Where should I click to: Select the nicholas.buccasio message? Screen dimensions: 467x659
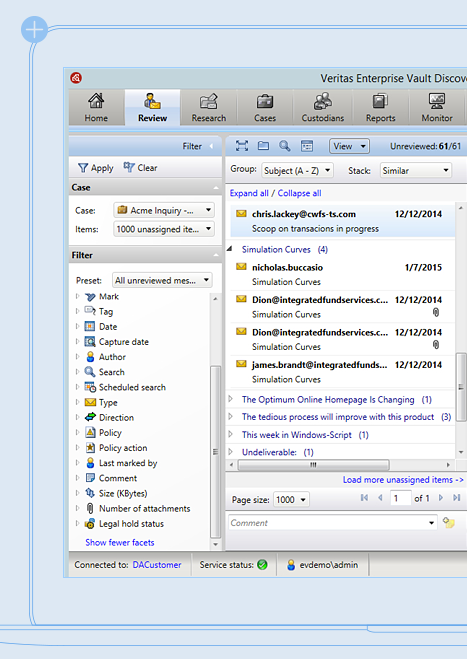coord(343,274)
